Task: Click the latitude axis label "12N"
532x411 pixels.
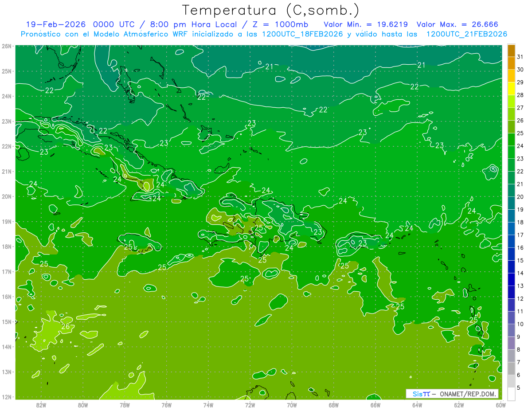Action: click(x=7, y=397)
